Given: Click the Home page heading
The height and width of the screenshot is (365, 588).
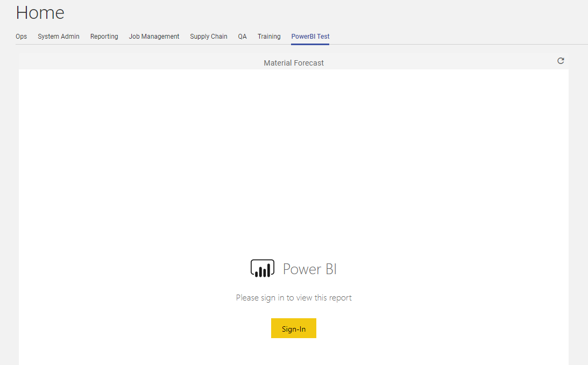Looking at the screenshot, I should tap(40, 13).
